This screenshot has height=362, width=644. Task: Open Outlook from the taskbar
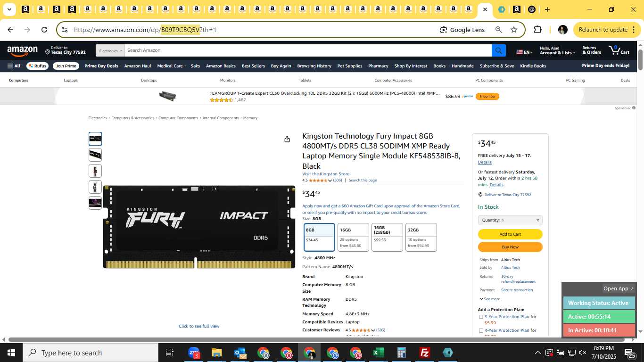tap(240, 353)
